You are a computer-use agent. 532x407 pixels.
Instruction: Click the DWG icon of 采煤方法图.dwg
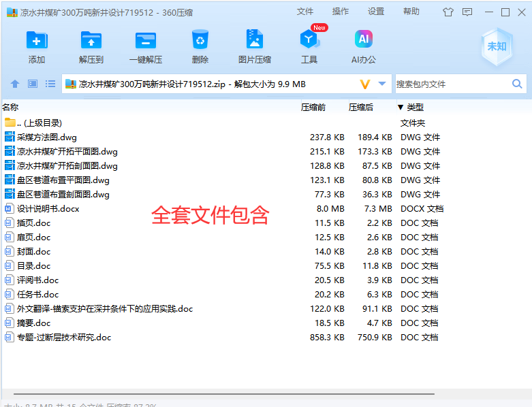[10, 137]
